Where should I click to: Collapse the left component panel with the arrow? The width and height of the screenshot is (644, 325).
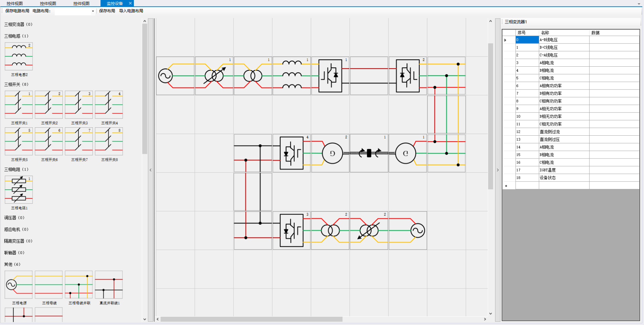click(151, 170)
